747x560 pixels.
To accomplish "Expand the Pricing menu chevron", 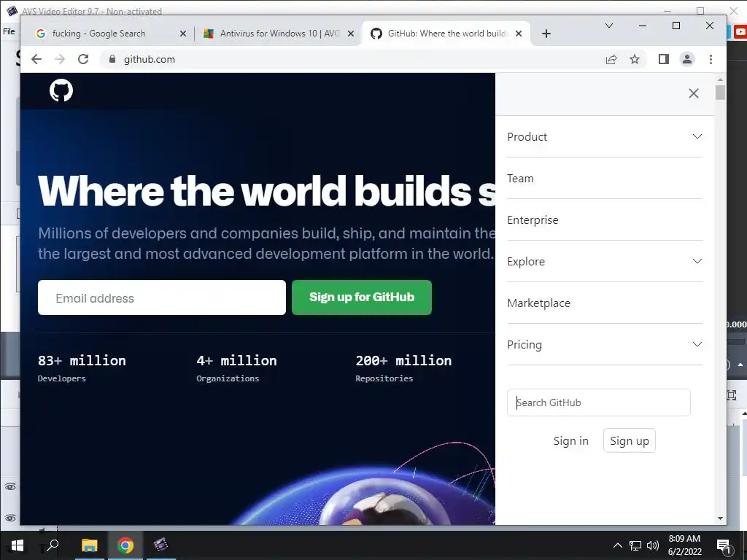I will tap(697, 344).
